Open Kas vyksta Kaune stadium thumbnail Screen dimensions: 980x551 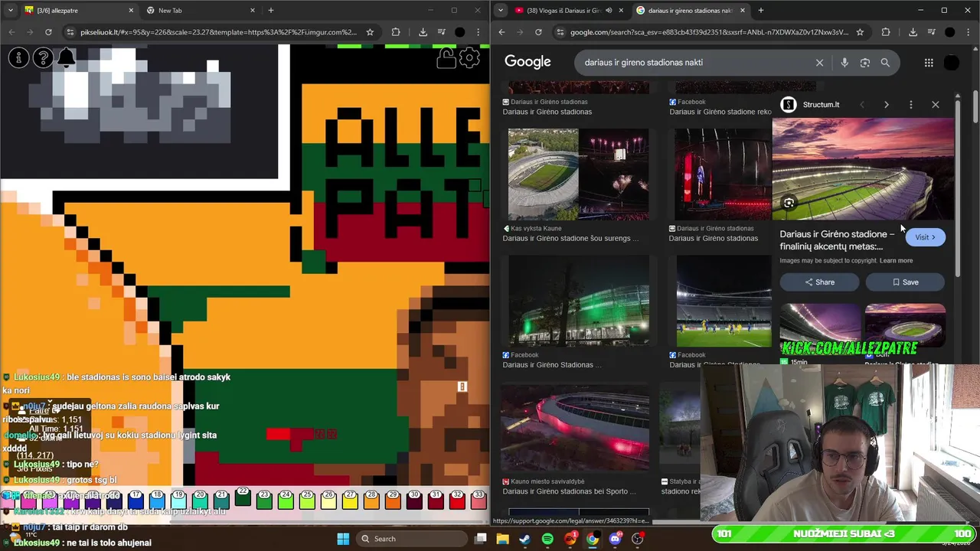pyautogui.click(x=578, y=174)
